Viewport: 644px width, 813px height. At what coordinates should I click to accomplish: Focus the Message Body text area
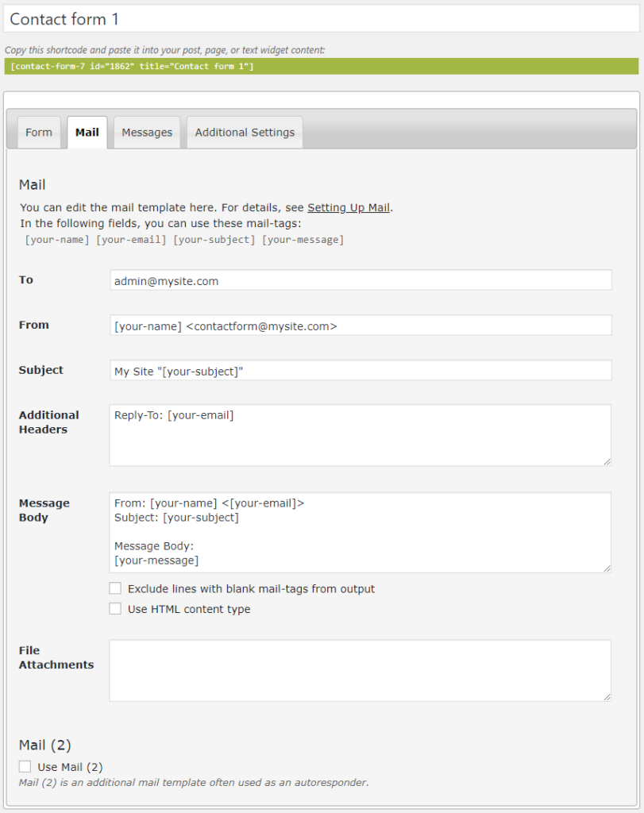[361, 532]
